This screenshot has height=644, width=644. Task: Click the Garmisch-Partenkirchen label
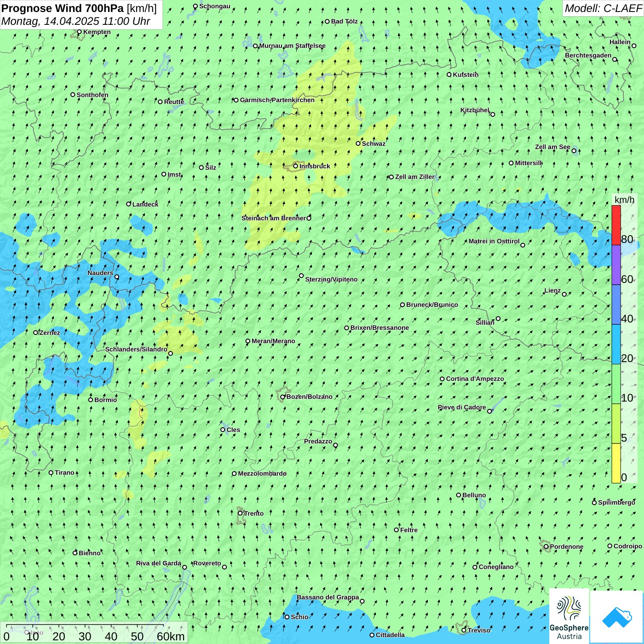(277, 100)
